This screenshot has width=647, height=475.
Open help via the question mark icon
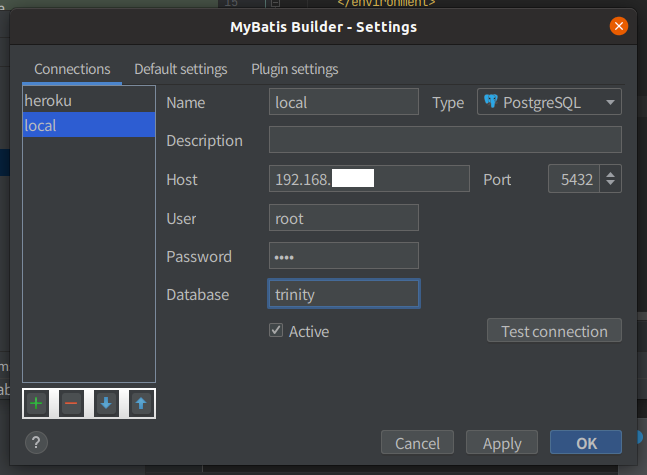36,443
